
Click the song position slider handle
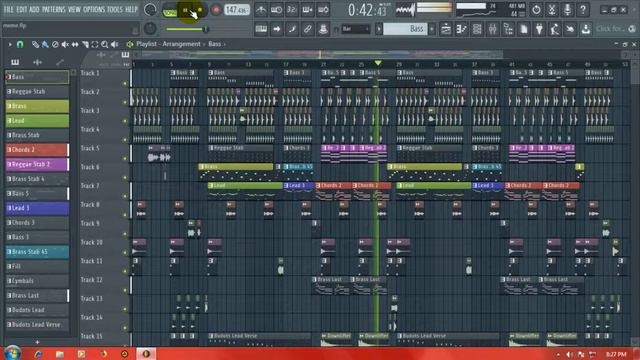[205, 29]
